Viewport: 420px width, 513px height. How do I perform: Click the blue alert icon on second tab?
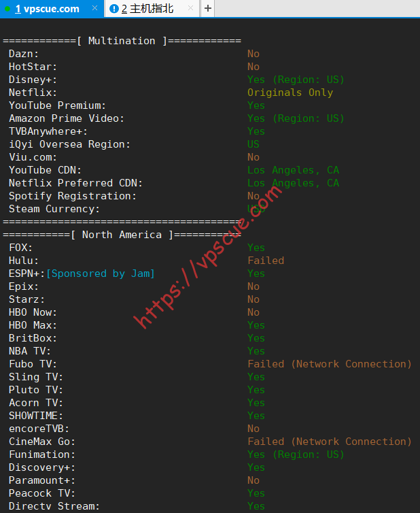[113, 9]
